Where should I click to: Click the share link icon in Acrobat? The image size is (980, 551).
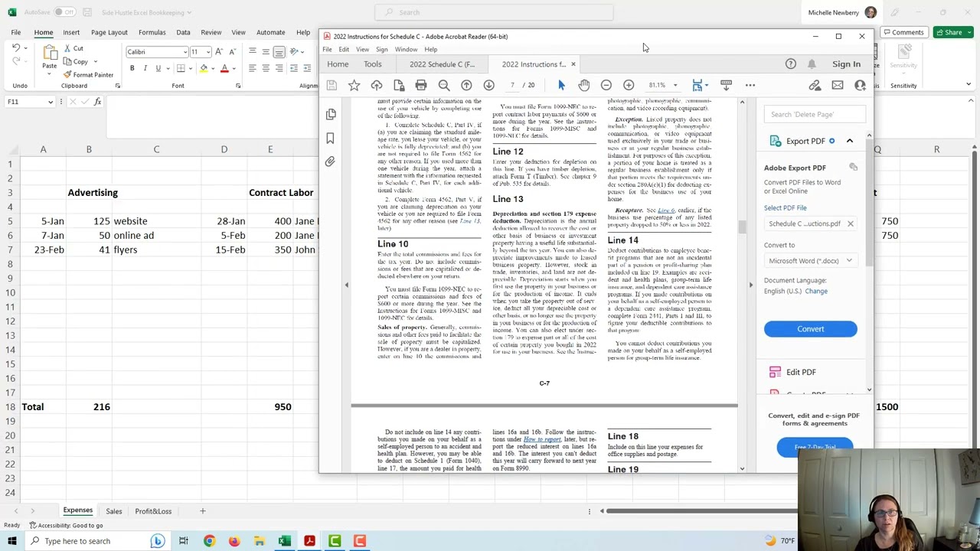coord(815,85)
